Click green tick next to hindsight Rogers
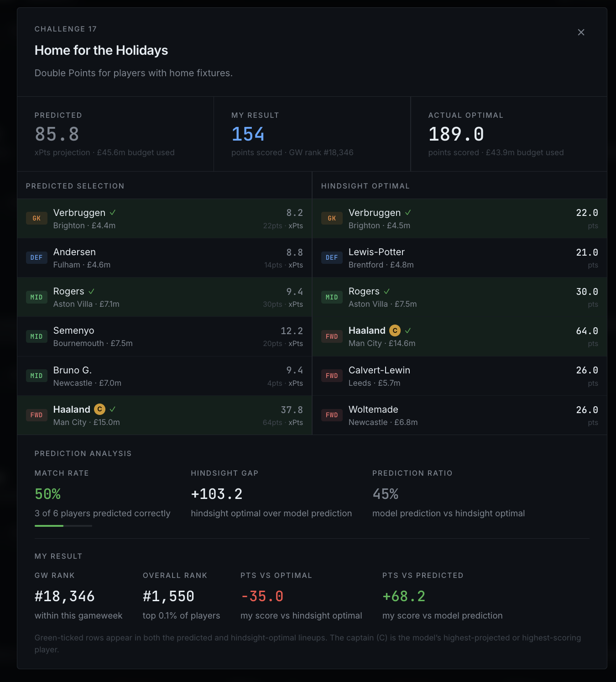Viewport: 616px width, 682px height. 387,291
